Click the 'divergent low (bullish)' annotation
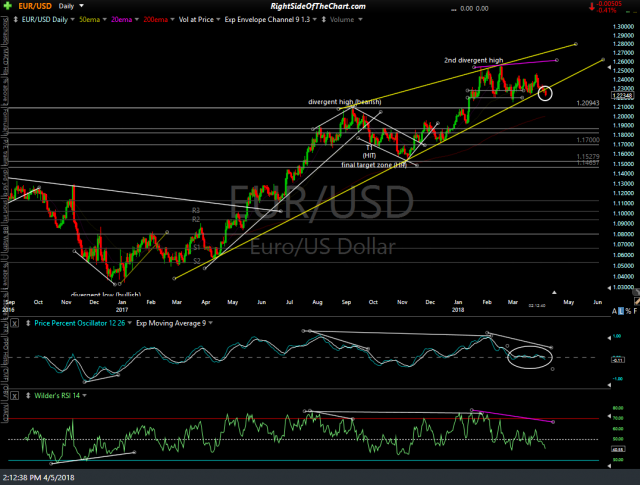The image size is (640, 485). coord(106,294)
